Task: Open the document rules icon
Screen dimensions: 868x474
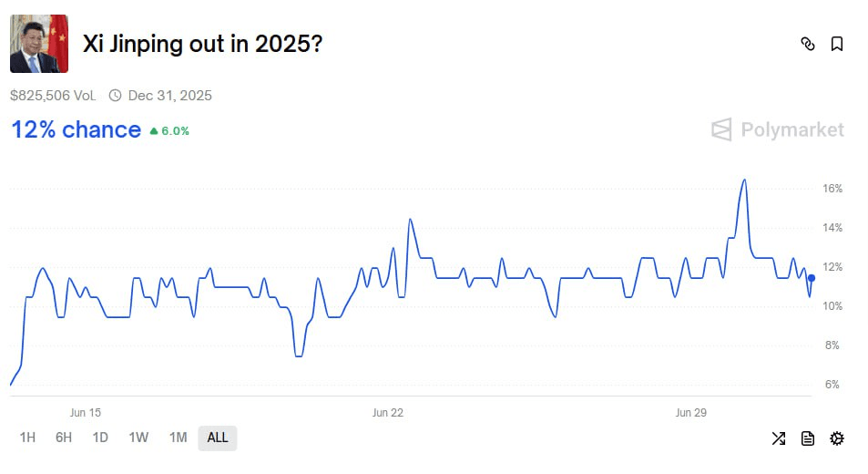Action: (x=808, y=438)
